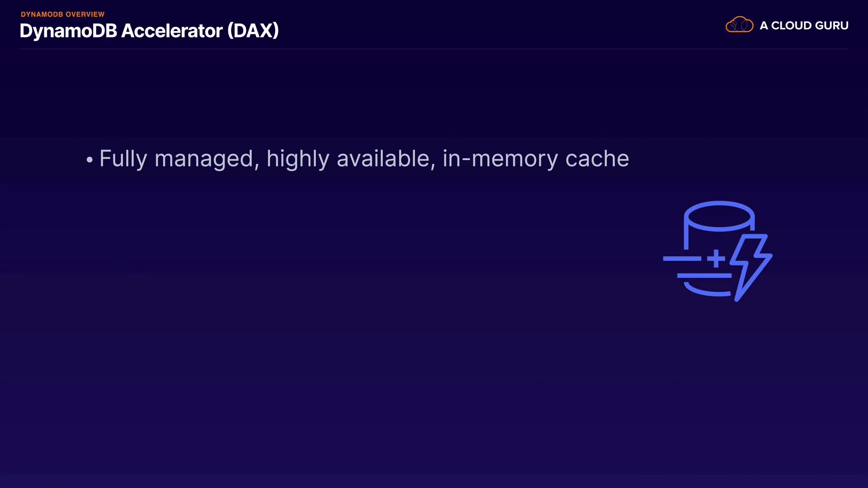Click the word "Accelerator" in the slide title
The image size is (868, 488).
pos(172,31)
